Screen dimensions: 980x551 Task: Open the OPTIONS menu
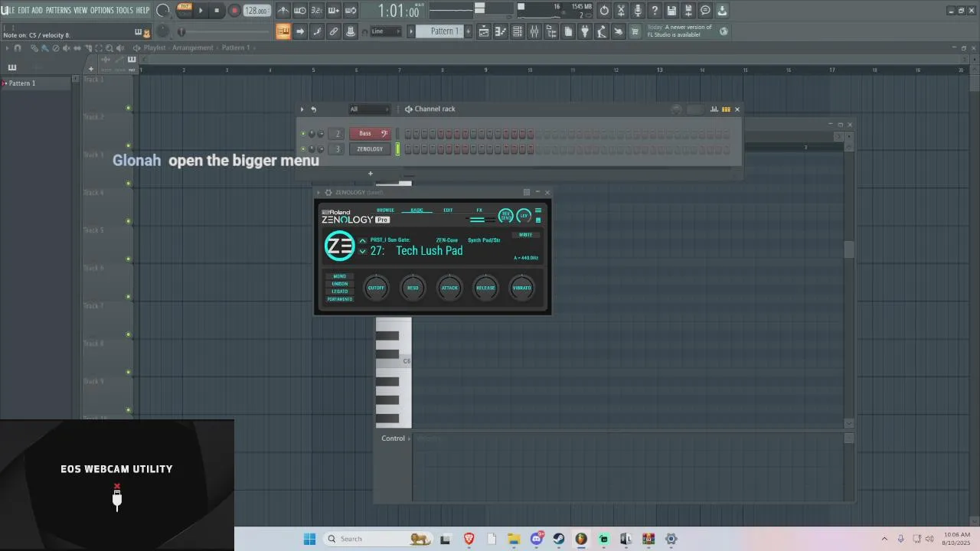click(102, 10)
